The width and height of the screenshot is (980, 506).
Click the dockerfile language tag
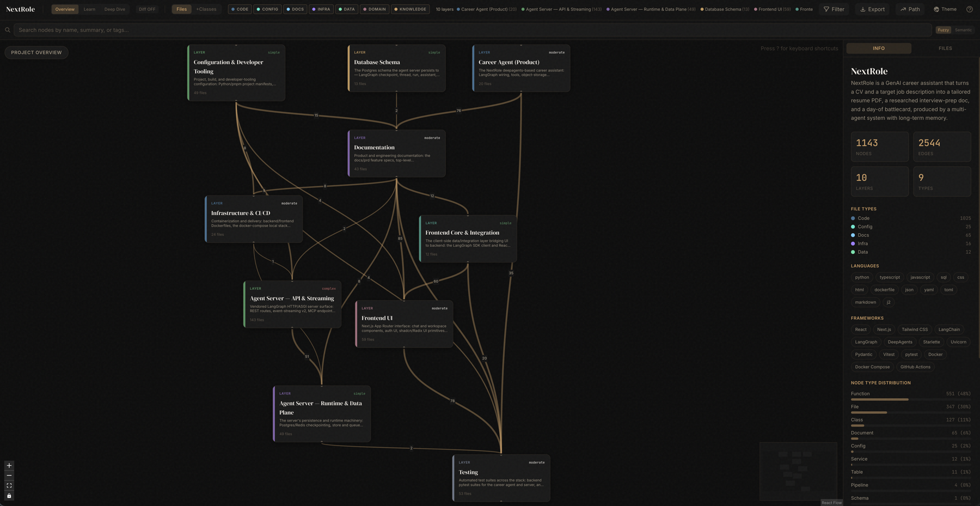[884, 290]
